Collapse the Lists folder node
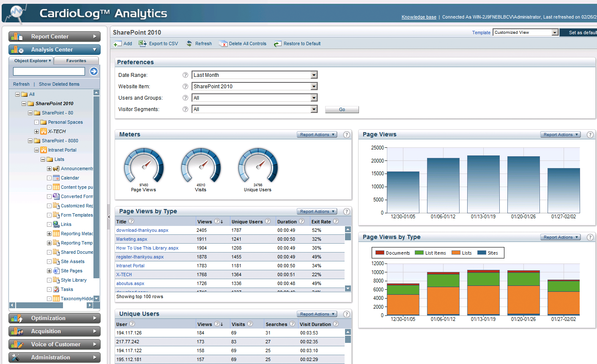Screen dimensions: 597x364 coord(43,159)
